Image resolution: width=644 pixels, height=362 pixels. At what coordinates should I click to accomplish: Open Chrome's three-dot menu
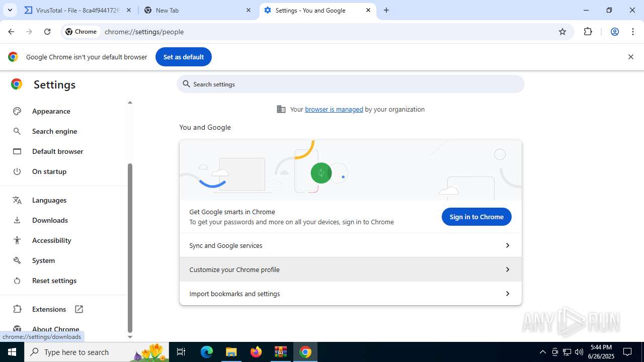point(632,32)
